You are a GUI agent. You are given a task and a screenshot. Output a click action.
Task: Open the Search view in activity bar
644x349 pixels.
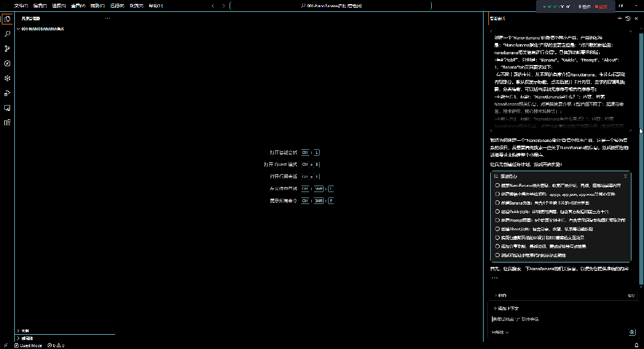[x=7, y=34]
